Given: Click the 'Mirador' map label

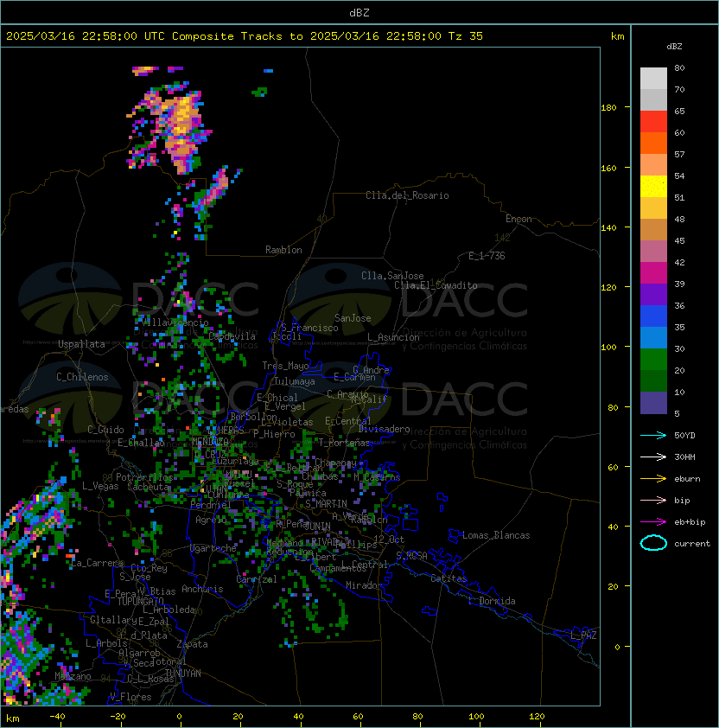Looking at the screenshot, I should pos(364,585).
